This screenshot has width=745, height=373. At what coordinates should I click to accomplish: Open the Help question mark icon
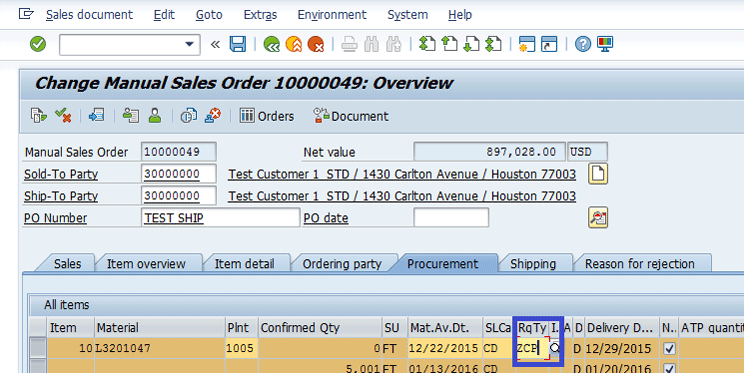pyautogui.click(x=583, y=44)
